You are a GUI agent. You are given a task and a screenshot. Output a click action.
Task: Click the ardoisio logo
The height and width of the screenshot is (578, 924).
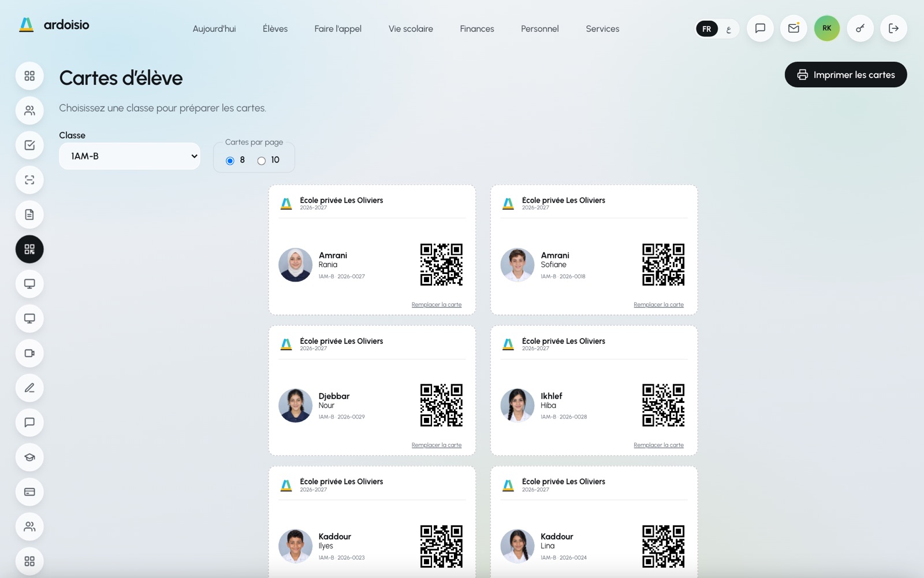(54, 24)
